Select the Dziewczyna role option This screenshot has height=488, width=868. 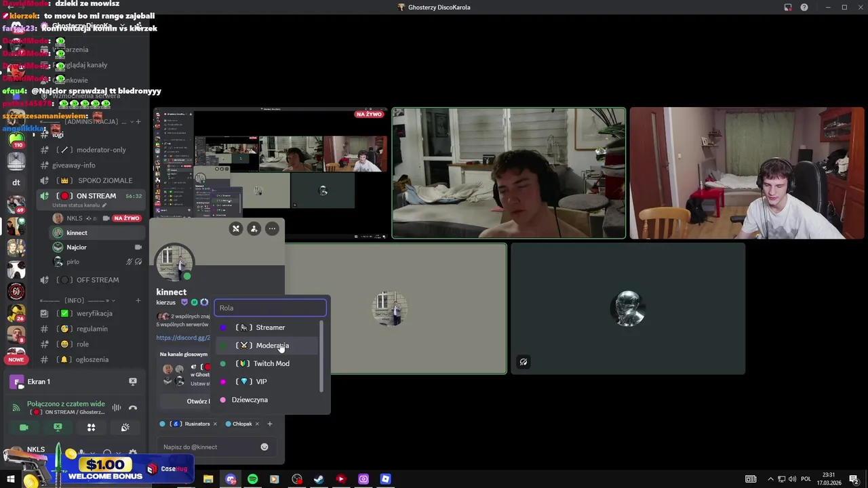[x=268, y=400]
